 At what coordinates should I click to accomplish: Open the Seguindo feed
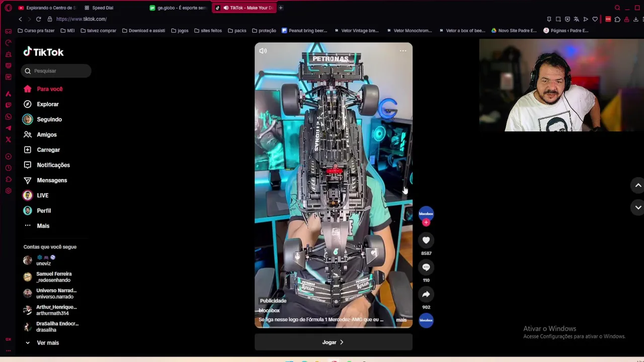click(43, 119)
